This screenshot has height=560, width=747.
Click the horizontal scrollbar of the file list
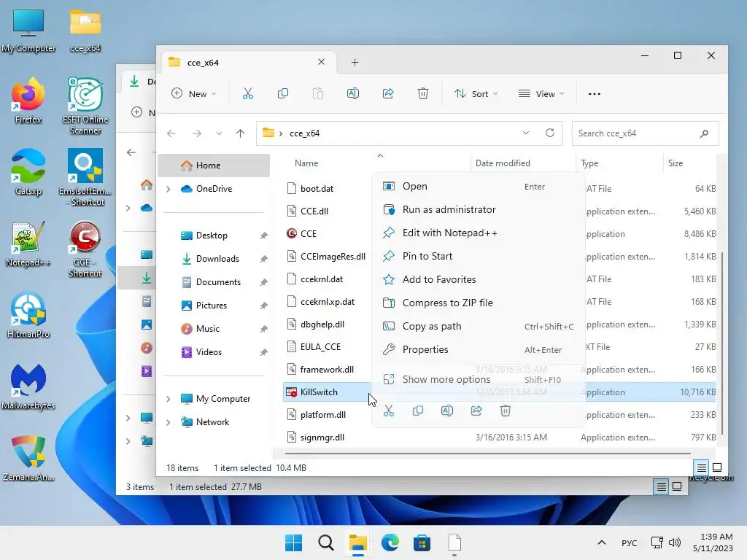(487, 454)
